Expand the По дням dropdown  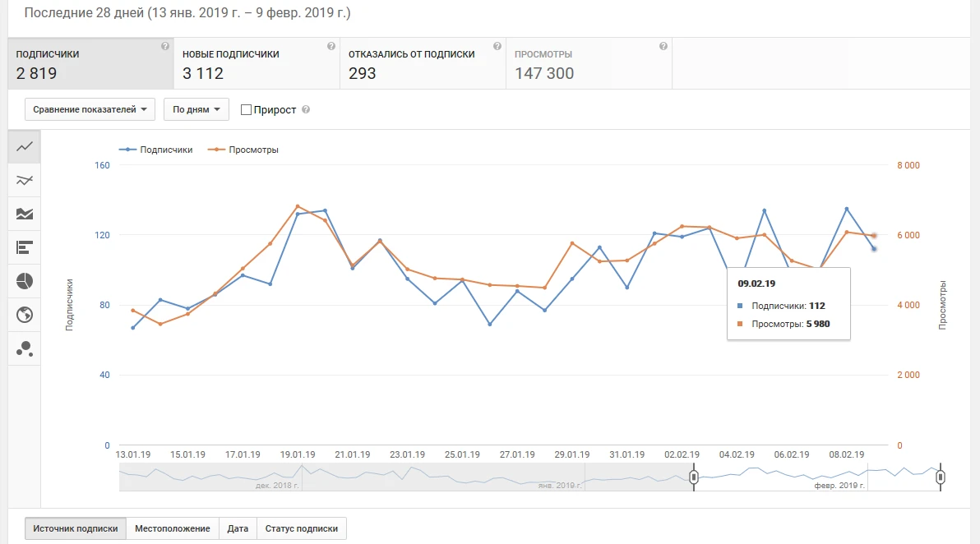tap(196, 109)
